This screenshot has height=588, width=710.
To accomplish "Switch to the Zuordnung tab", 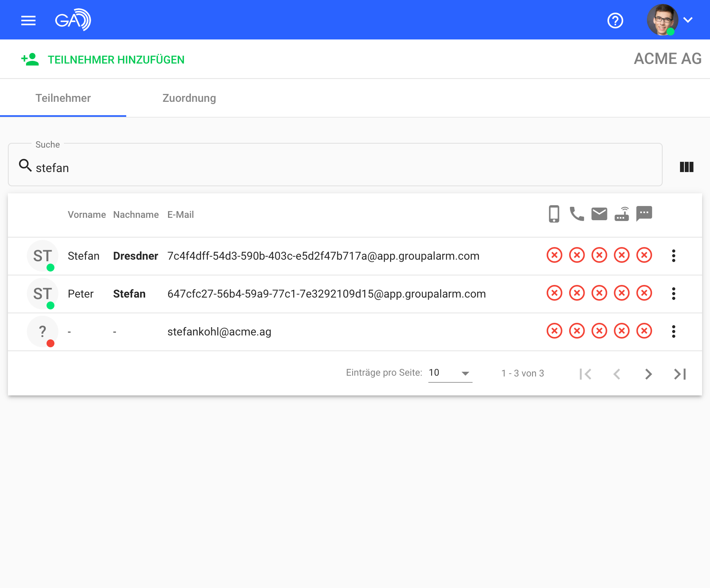I will point(189,98).
